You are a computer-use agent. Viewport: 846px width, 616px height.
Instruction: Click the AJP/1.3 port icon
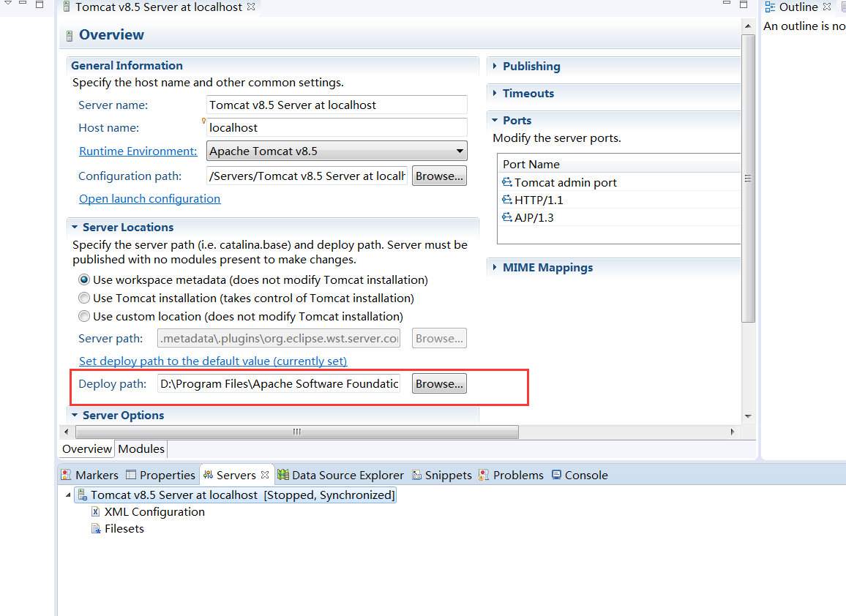[x=506, y=217]
